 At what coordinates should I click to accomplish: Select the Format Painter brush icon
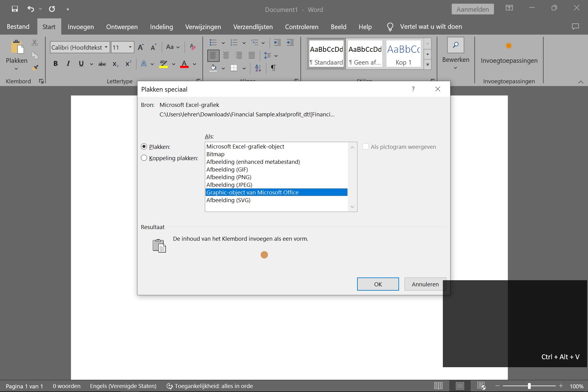tap(35, 68)
